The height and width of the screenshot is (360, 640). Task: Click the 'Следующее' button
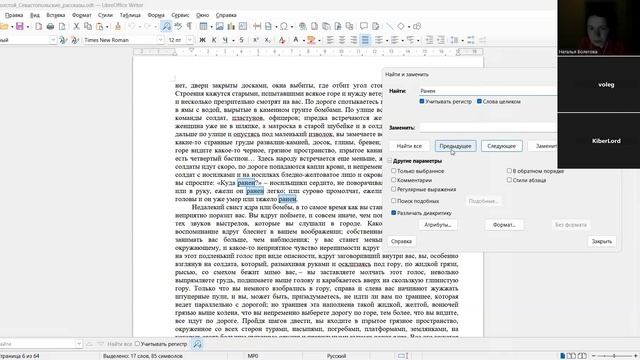[x=502, y=146]
